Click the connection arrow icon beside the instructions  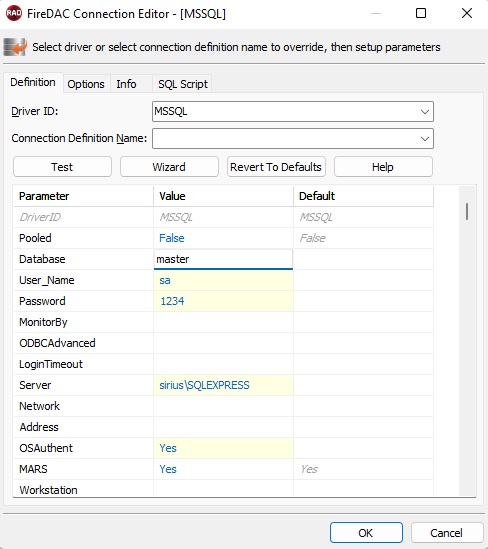[15, 47]
